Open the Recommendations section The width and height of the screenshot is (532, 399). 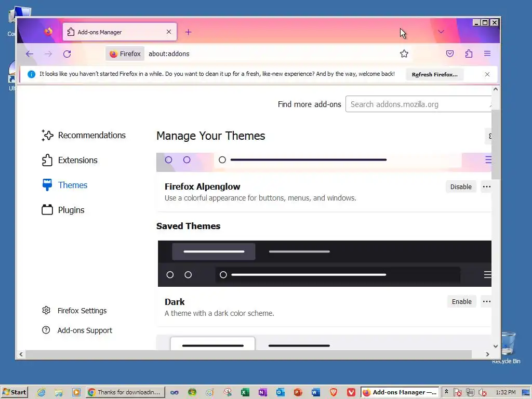(x=84, y=135)
